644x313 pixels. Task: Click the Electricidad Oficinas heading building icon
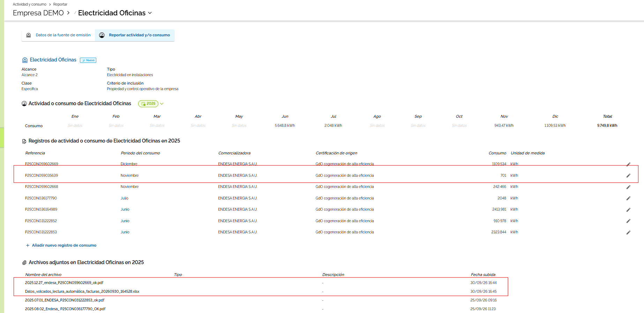[25, 60]
